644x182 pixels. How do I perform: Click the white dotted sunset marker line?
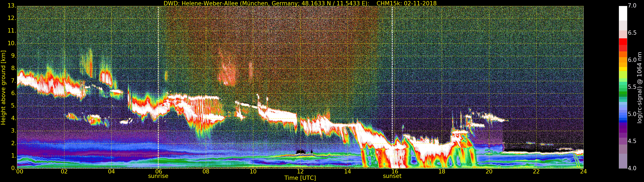pyautogui.click(x=392, y=75)
